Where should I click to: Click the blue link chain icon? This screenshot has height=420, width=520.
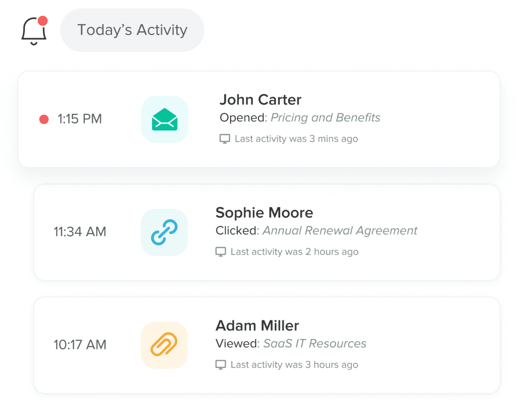(164, 232)
